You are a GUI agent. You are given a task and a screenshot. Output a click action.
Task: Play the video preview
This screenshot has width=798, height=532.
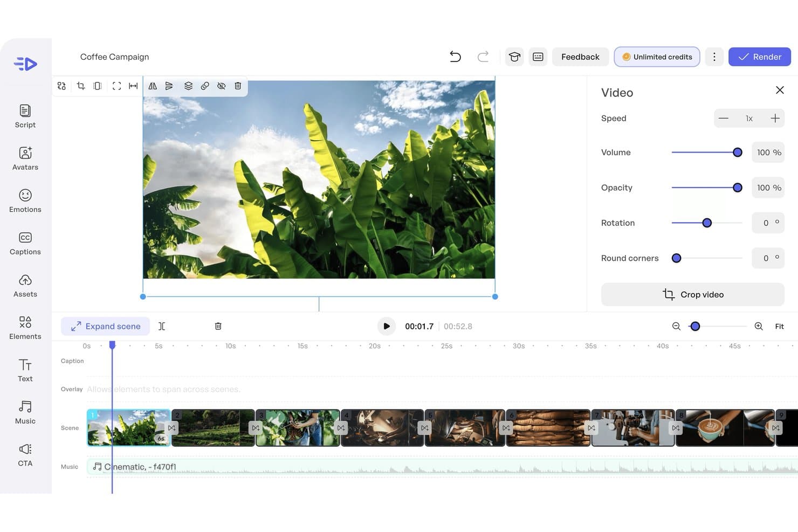pos(386,326)
